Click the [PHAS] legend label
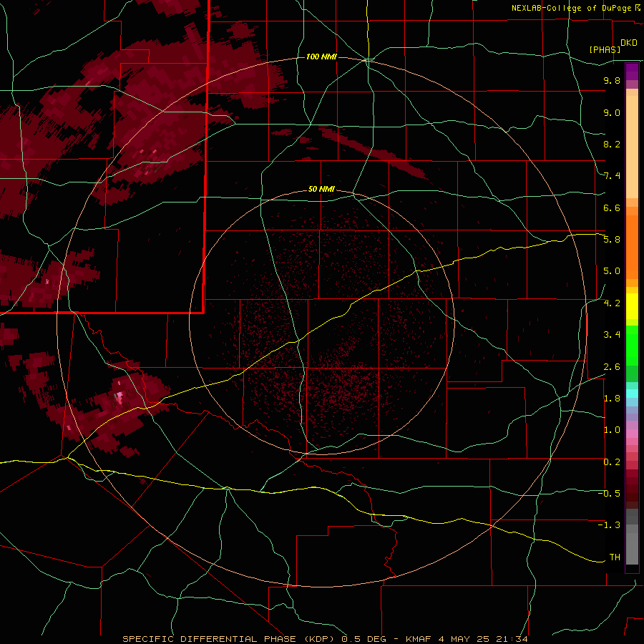This screenshot has height=644, width=644. pos(605,49)
